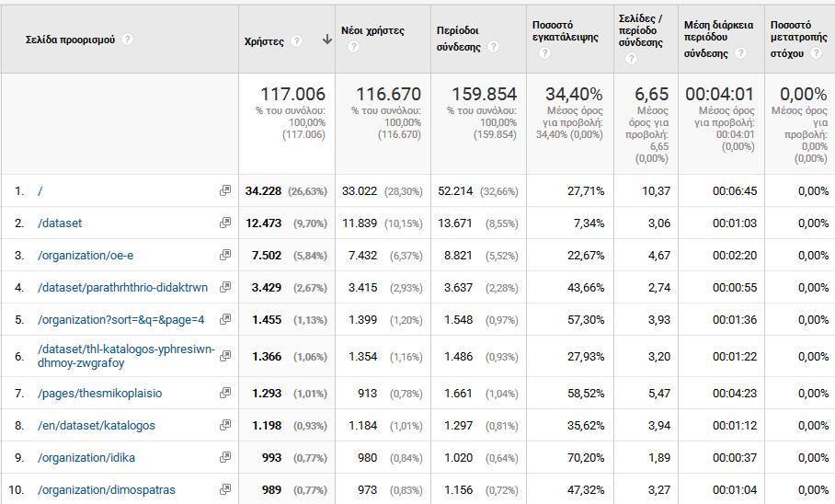This screenshot has height=504, width=835.
Task: Select users value 34.228 in row 1
Action: (x=263, y=190)
